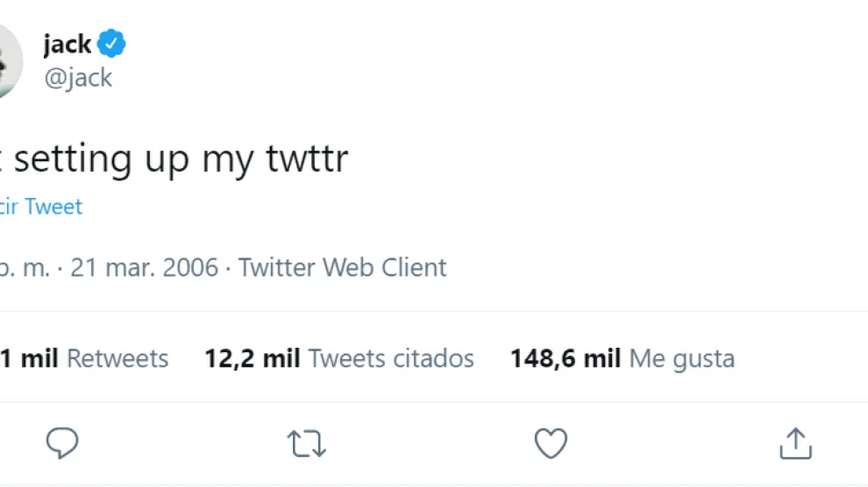
Task: Like the tweet with the heart icon
Action: [x=551, y=444]
